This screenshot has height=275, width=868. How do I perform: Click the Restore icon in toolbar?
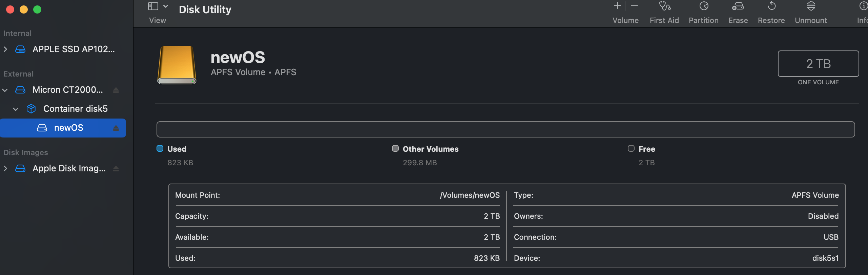[x=771, y=6]
